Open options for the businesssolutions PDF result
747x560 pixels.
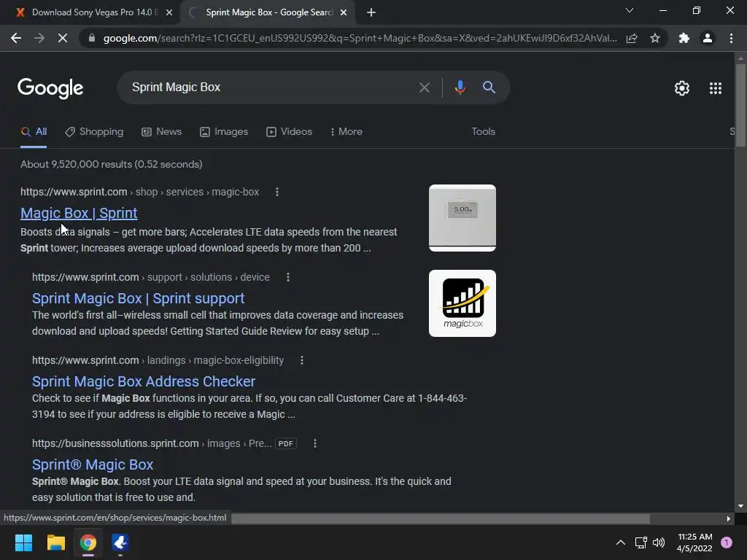(x=315, y=443)
